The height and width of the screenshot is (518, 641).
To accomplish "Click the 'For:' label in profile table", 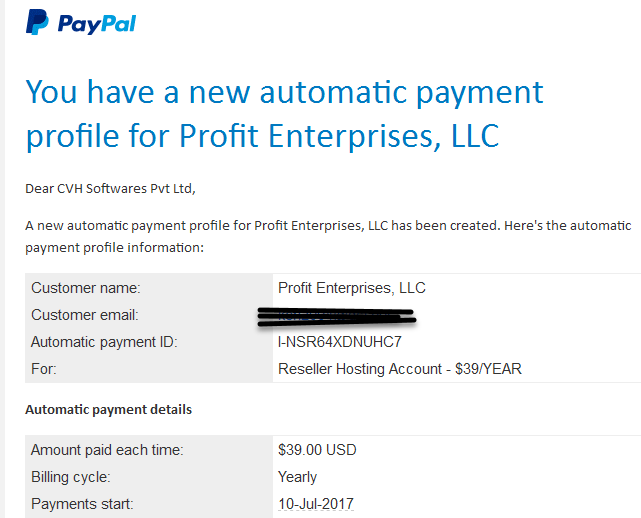I will [44, 369].
